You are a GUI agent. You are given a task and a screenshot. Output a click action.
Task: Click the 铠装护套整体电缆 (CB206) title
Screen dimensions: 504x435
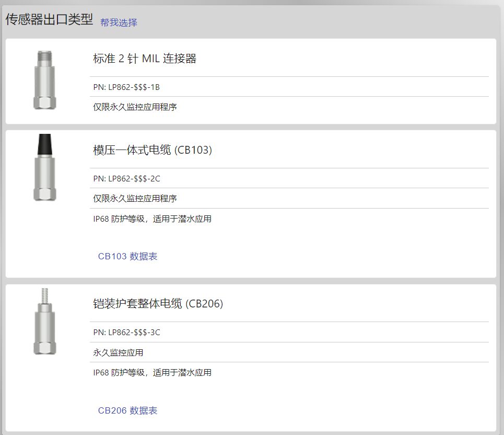coord(158,304)
